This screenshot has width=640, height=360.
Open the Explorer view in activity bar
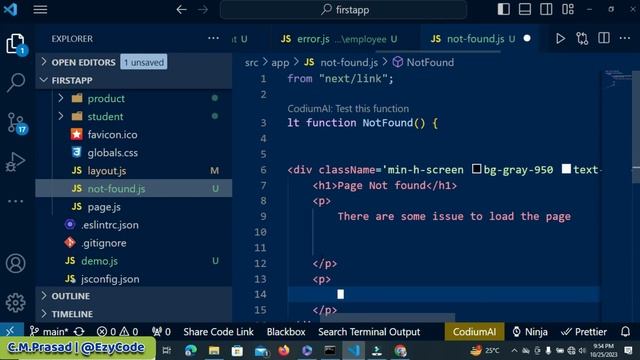(16, 44)
